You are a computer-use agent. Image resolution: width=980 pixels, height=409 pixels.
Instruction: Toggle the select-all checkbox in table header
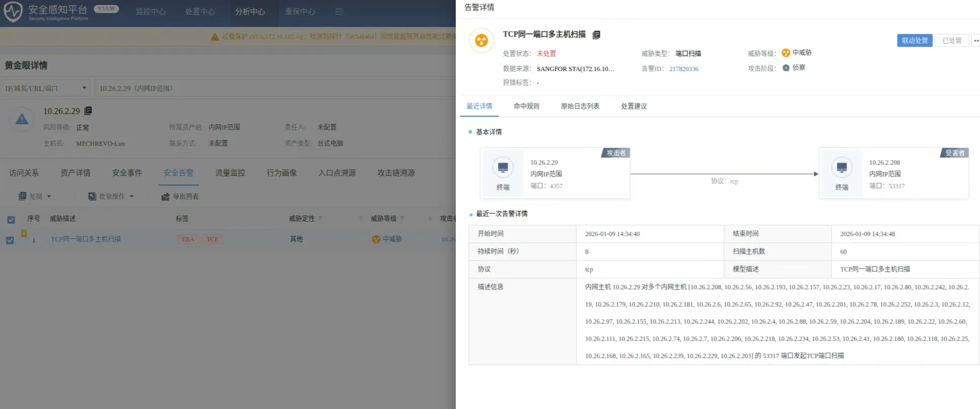(11, 220)
